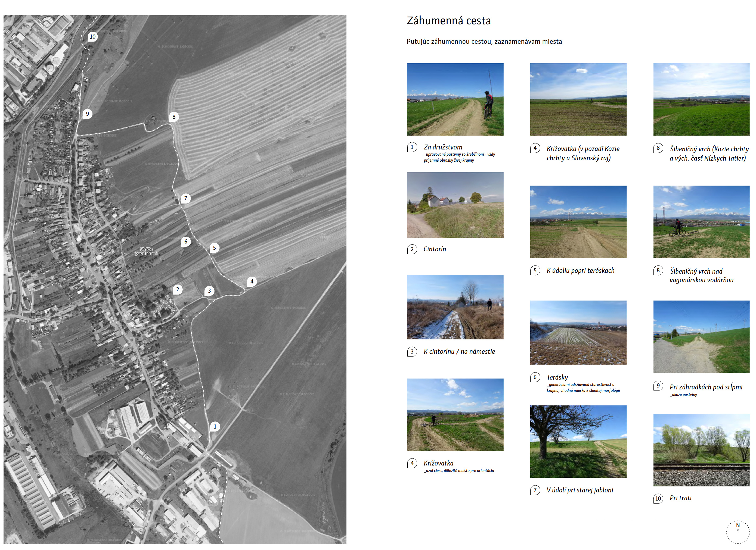Click map marker number 10

92,37
